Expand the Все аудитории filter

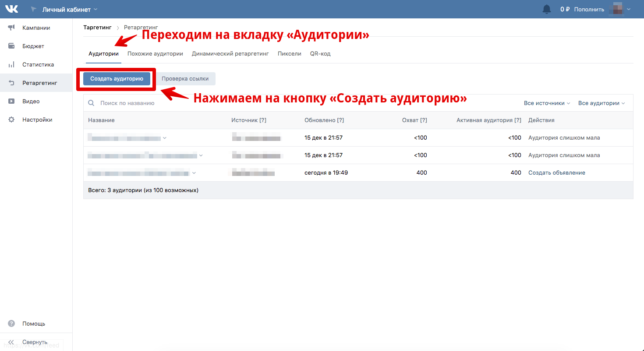[x=602, y=103]
